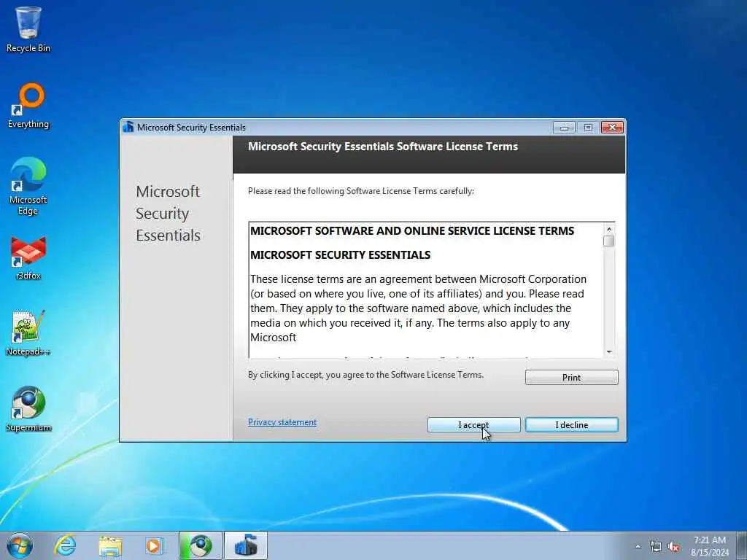Close the Security Essentials installer window

(612, 127)
